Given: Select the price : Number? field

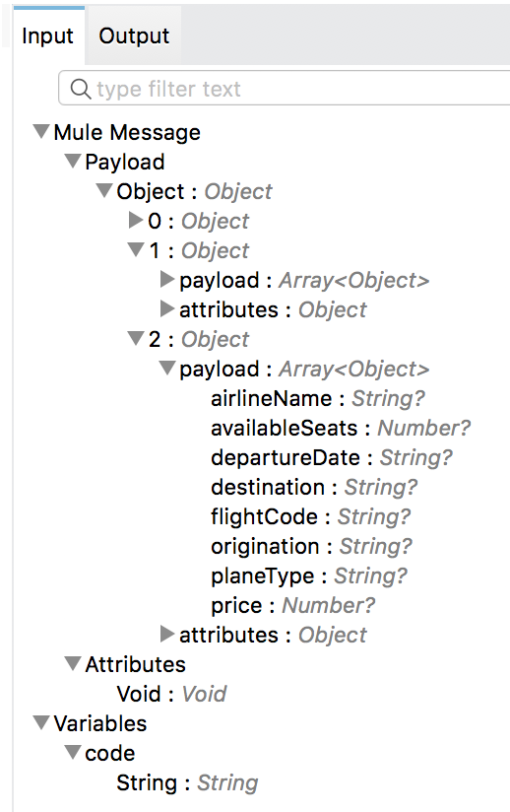Looking at the screenshot, I should 292,605.
